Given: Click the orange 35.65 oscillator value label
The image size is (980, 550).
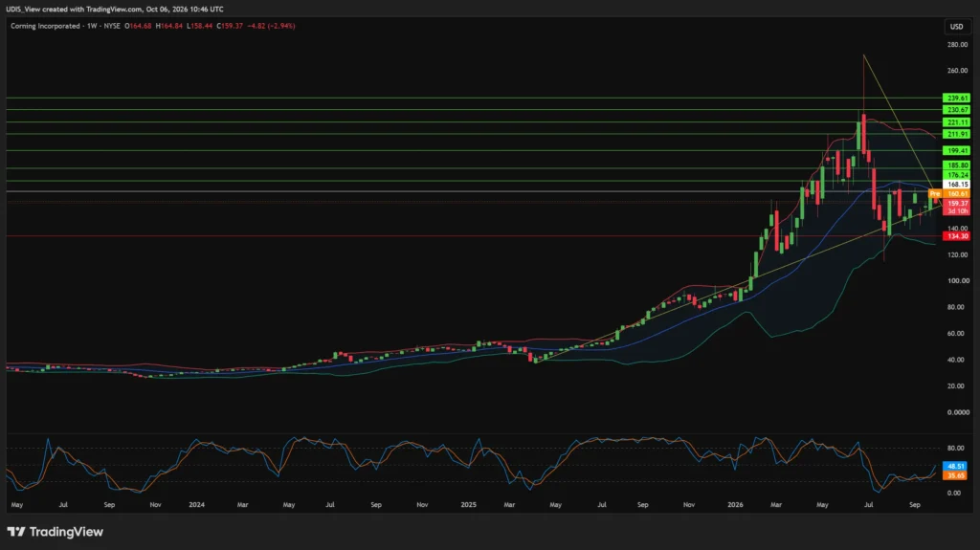Looking at the screenshot, I should (956, 475).
